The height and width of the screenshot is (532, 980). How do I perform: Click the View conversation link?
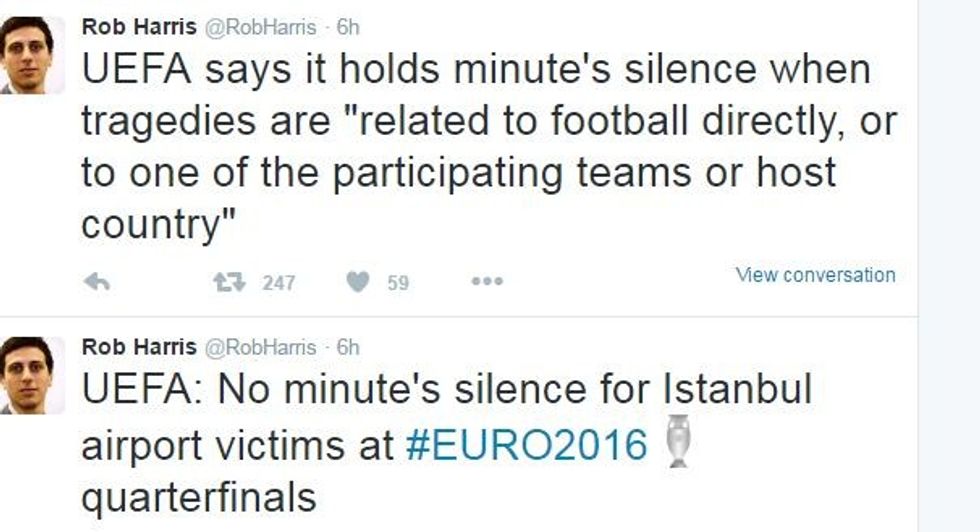pos(815,275)
